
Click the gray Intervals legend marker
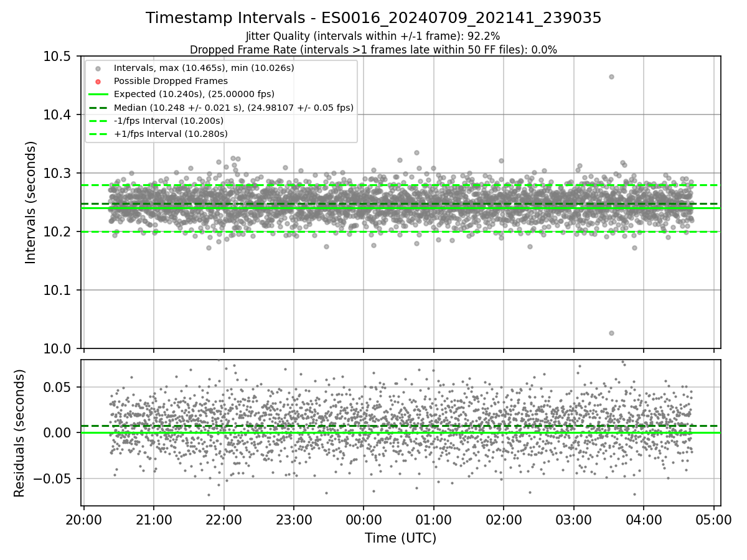(x=98, y=68)
